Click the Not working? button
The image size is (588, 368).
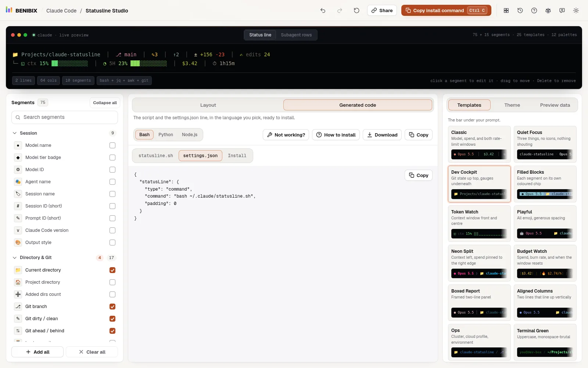(286, 135)
